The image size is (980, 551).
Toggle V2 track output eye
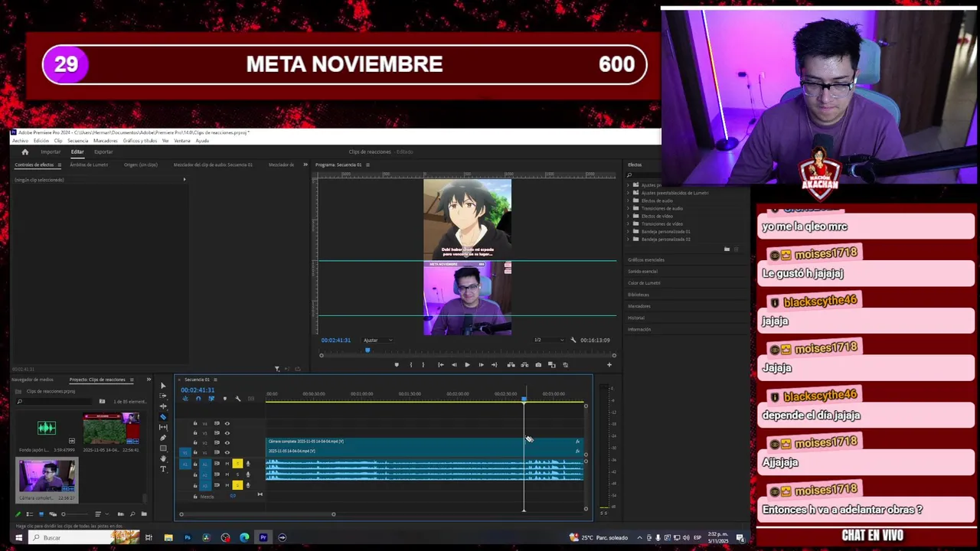[227, 442]
